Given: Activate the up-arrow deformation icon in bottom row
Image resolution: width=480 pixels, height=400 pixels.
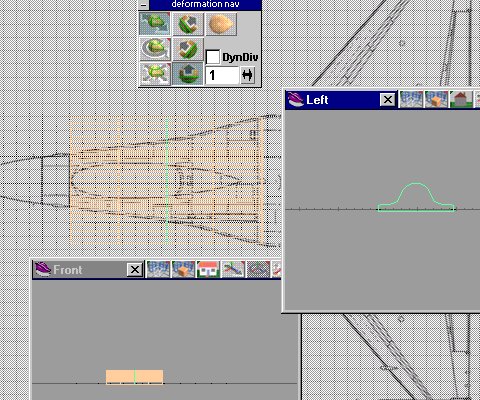Looking at the screenshot, I should coord(188,74).
